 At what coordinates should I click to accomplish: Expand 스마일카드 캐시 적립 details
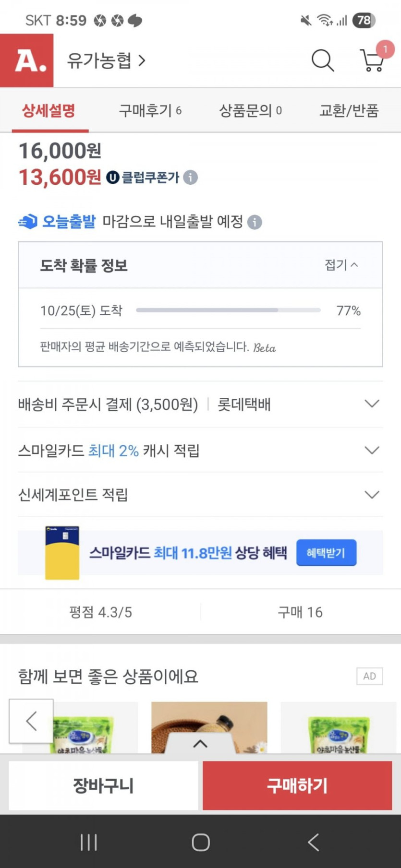(x=372, y=450)
